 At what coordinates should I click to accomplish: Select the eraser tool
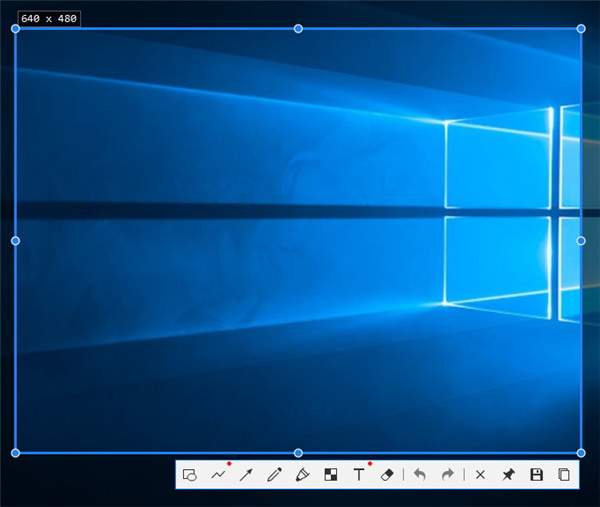click(x=388, y=475)
